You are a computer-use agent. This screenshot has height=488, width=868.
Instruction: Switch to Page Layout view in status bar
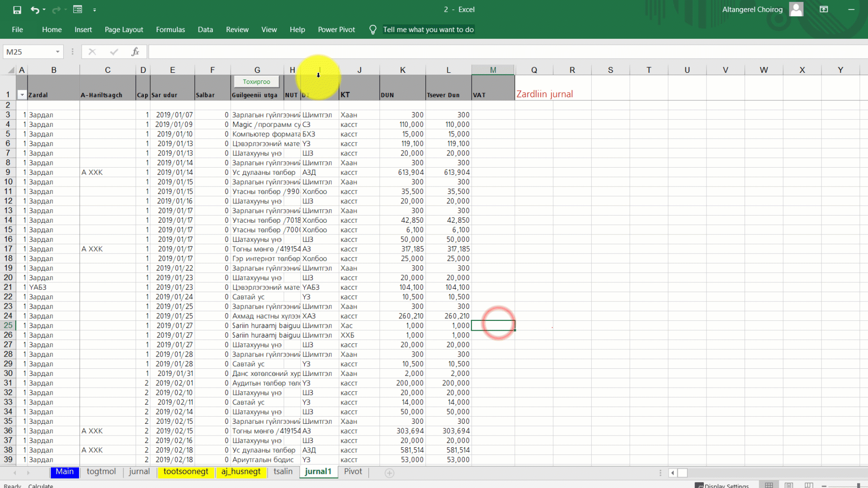[789, 485]
